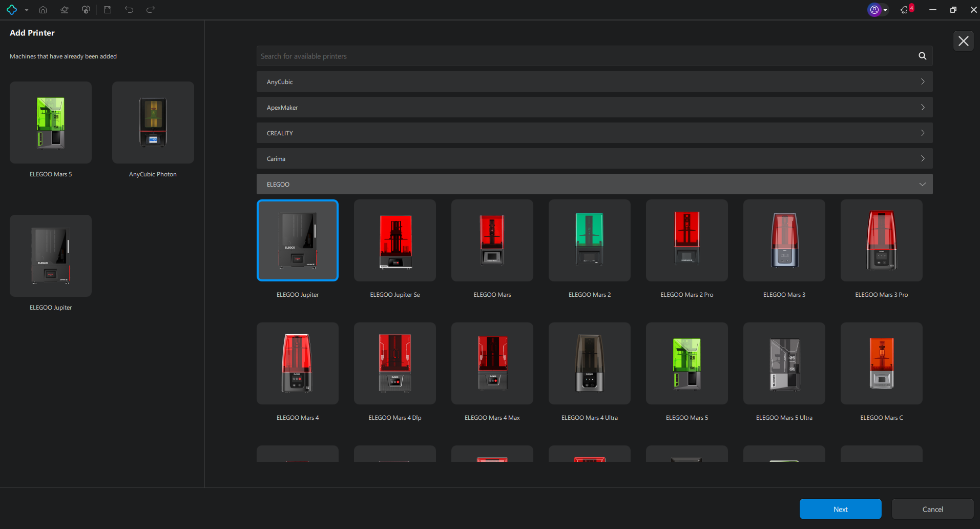Image resolution: width=980 pixels, height=529 pixels.
Task: Select the ELEGOO Mars 5 Ultra printer
Action: coord(784,363)
